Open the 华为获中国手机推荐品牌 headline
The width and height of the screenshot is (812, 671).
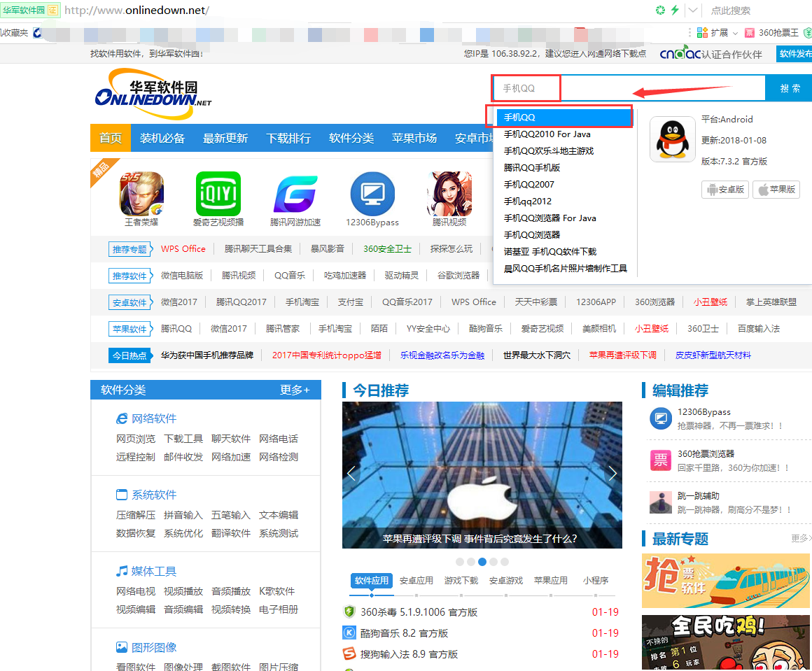[x=207, y=355]
